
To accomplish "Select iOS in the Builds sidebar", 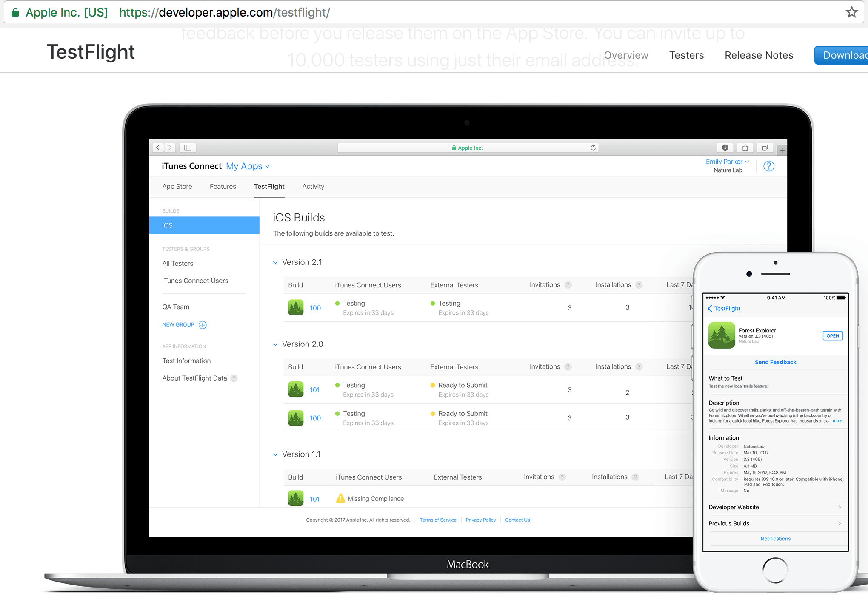I will (x=204, y=225).
